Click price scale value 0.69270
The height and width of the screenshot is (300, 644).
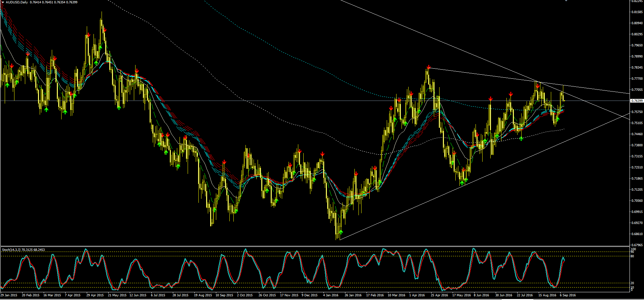click(x=637, y=223)
